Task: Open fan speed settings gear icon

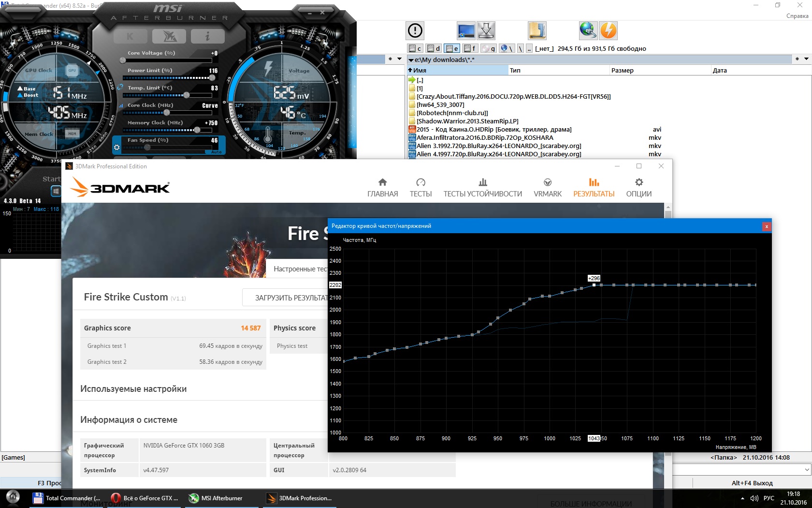Action: 116,147
